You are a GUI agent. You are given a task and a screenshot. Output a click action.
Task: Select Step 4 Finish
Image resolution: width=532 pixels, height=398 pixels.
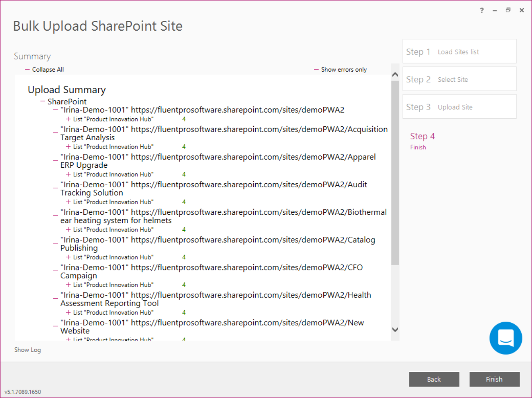coord(422,141)
